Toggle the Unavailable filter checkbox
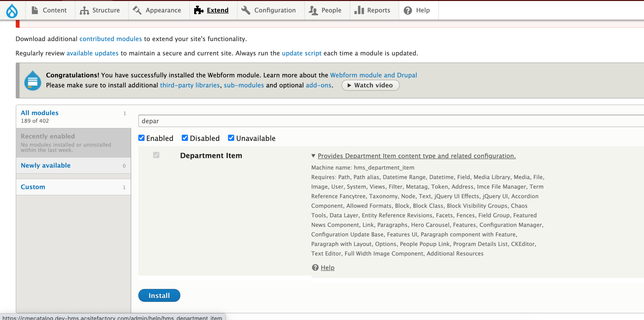This screenshot has height=320, width=644. click(231, 138)
